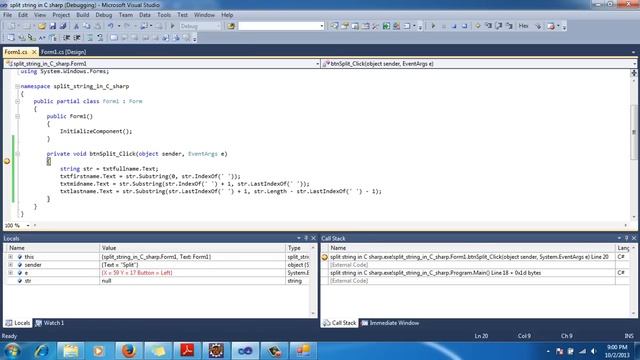This screenshot has height=360, width=640.
Task: Expand the 'this' variable in Locals
Action: pyautogui.click(x=11, y=257)
